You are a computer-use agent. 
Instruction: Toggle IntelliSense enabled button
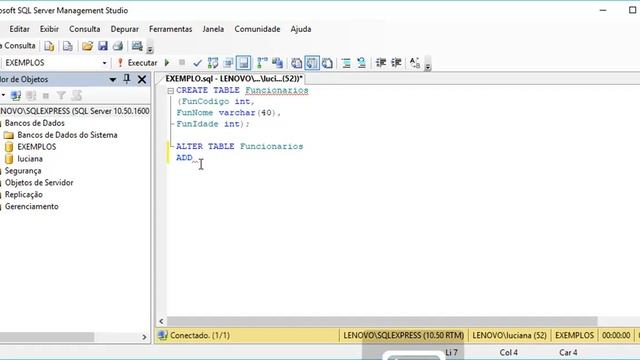point(244,63)
